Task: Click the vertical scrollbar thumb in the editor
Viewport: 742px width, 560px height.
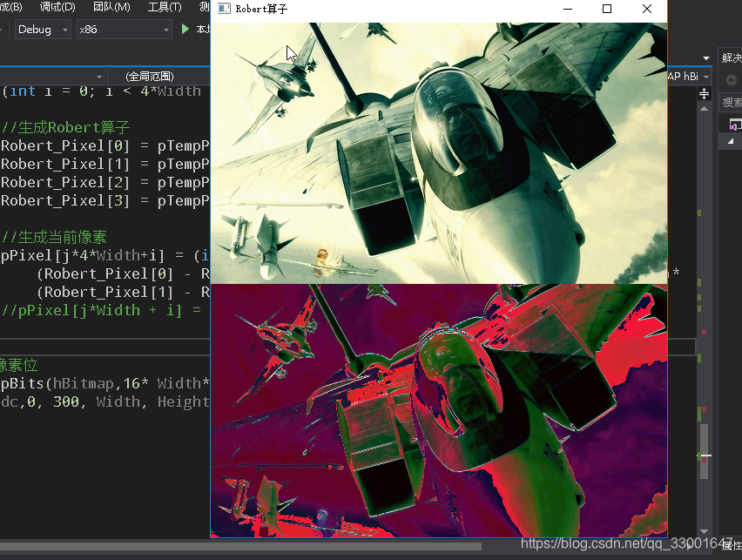Action: [x=705, y=450]
